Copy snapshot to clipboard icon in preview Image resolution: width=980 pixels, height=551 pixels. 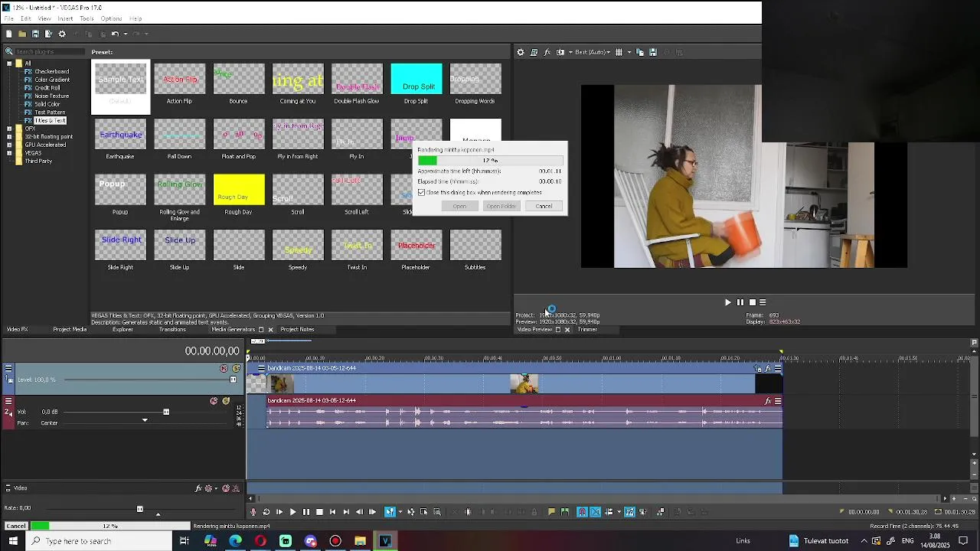[x=640, y=53]
